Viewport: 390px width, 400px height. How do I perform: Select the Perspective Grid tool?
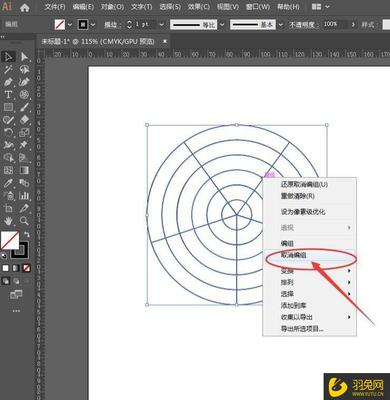pyautogui.click(x=24, y=158)
